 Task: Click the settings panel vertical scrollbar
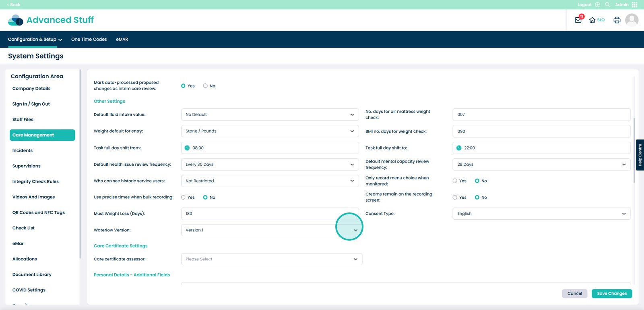pyautogui.click(x=634, y=150)
